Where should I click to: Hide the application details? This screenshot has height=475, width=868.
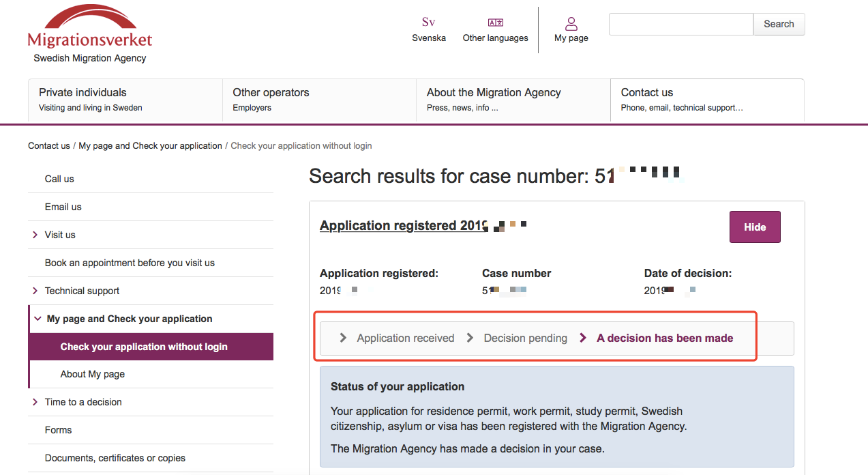click(755, 227)
